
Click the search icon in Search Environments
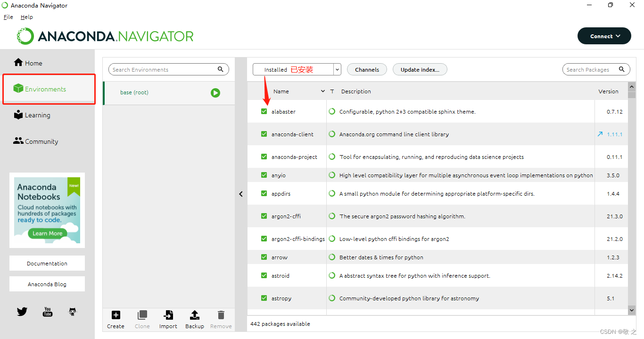tap(221, 69)
